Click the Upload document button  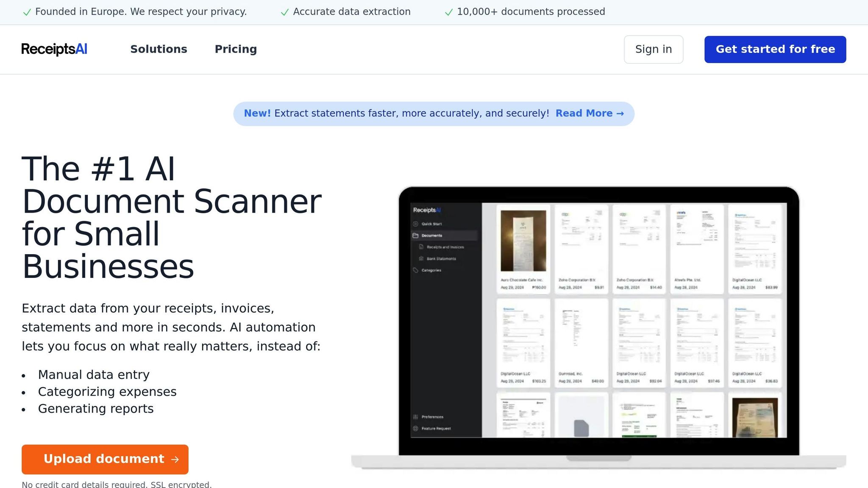click(x=104, y=459)
